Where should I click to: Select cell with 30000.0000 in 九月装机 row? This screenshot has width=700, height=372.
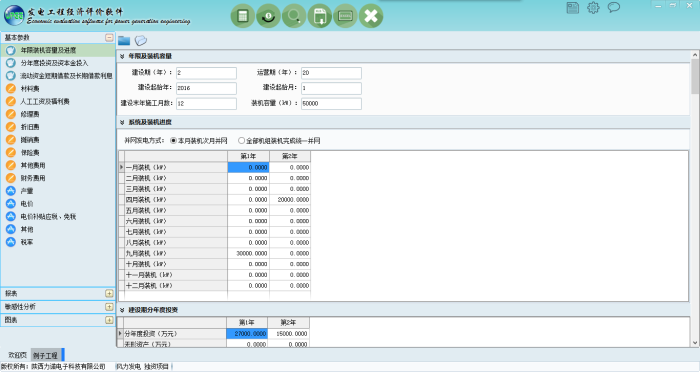(248, 253)
